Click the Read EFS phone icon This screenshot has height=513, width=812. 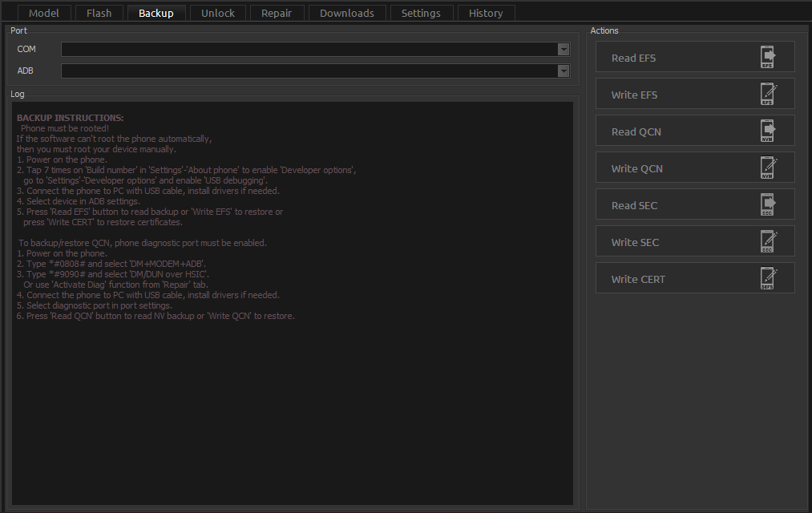point(768,58)
